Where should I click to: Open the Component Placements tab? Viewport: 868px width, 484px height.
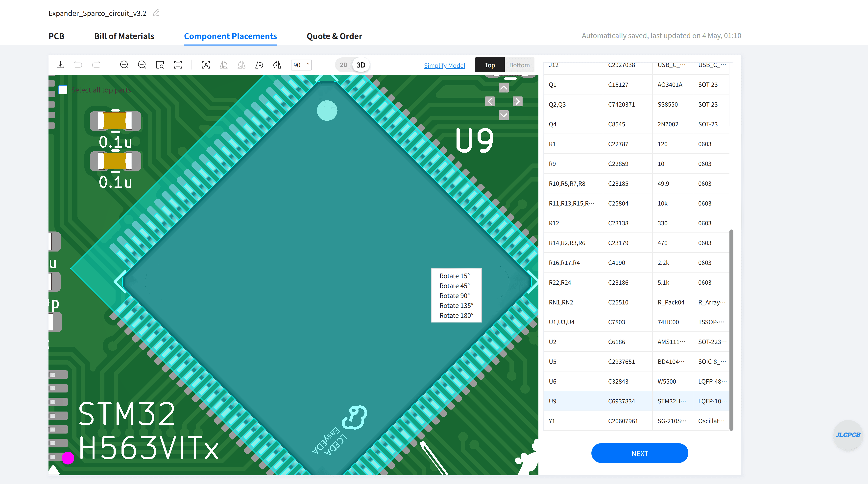[230, 36]
